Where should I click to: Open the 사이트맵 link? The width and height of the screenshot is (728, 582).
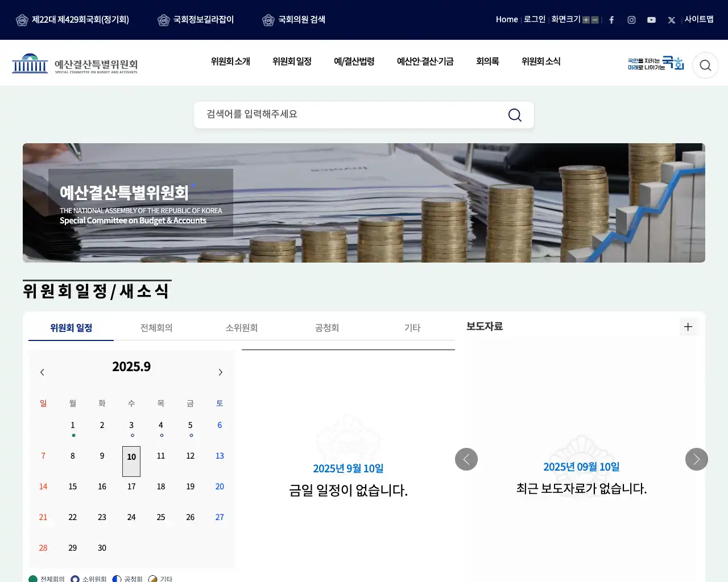[x=699, y=19]
